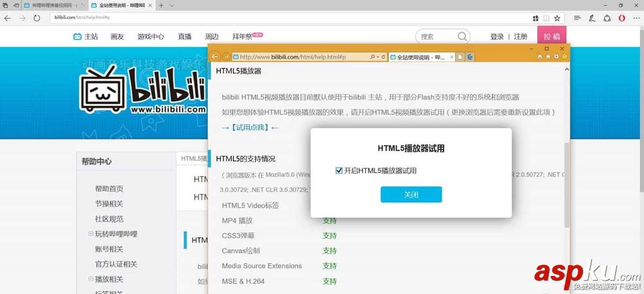This screenshot has height=294, width=644.
Task: Open 直播 in bilibili navigation
Action: 184,37
